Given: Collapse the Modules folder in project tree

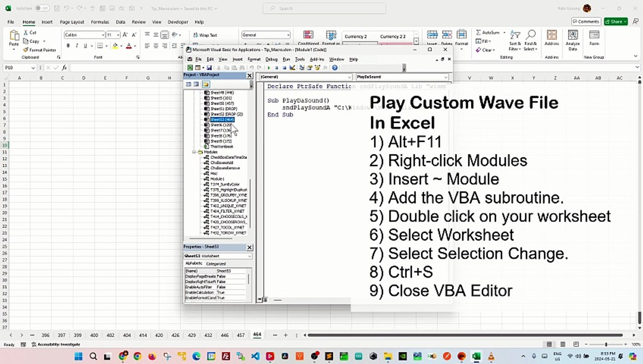Looking at the screenshot, I should tap(194, 152).
